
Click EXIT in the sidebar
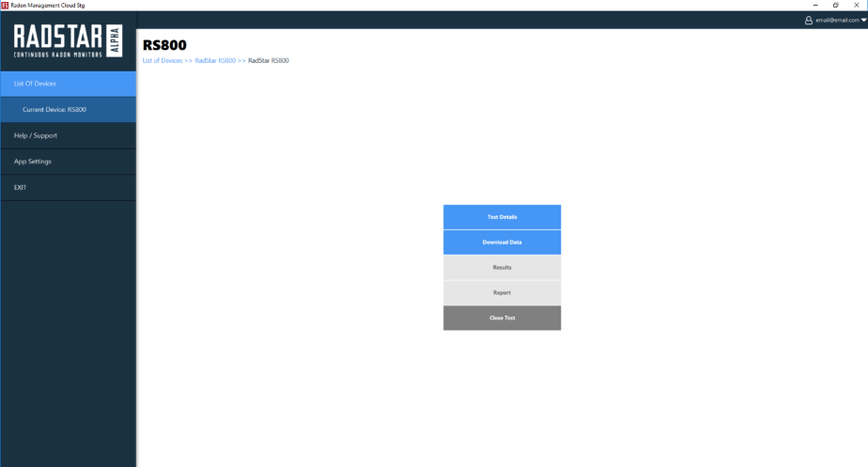click(68, 187)
